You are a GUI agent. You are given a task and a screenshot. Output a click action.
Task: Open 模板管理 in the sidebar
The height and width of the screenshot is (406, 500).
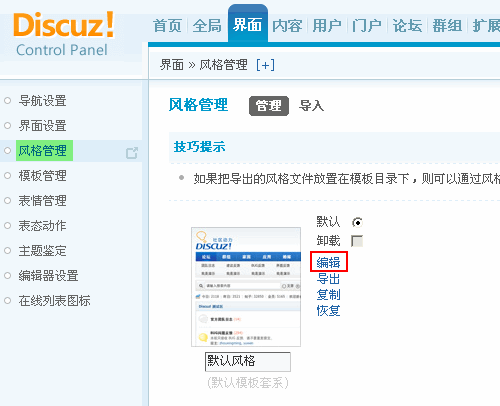click(42, 176)
